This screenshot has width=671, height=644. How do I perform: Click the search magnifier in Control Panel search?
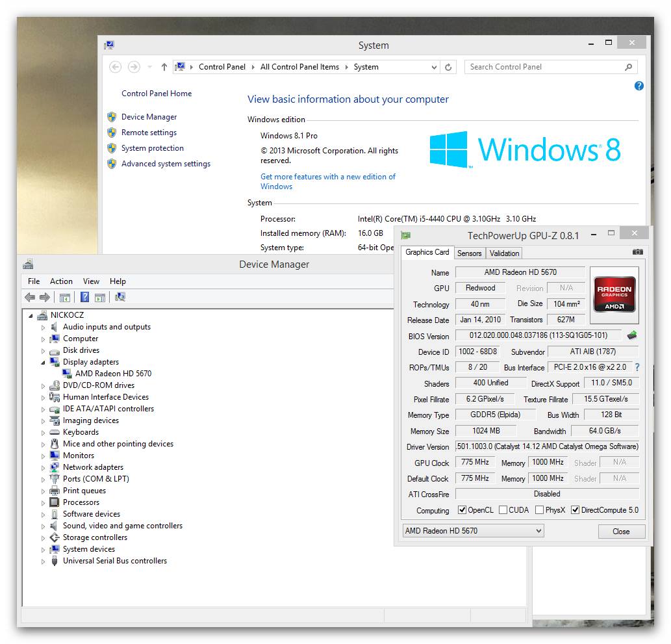tap(628, 67)
